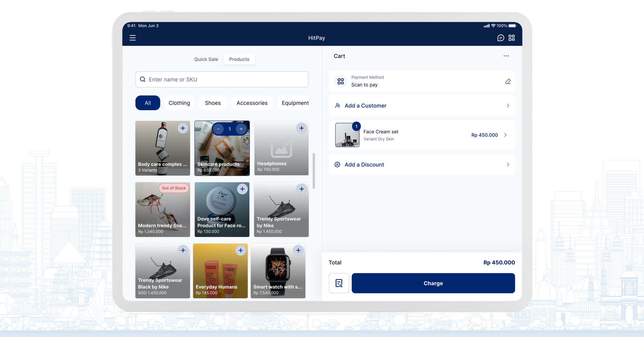The image size is (644, 337).
Task: Click the HitPay title
Action: coord(317,38)
